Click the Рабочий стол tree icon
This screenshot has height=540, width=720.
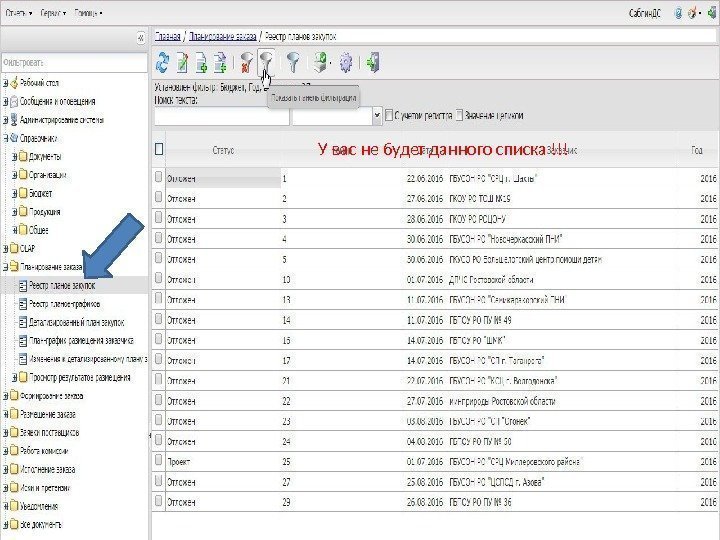point(14,83)
